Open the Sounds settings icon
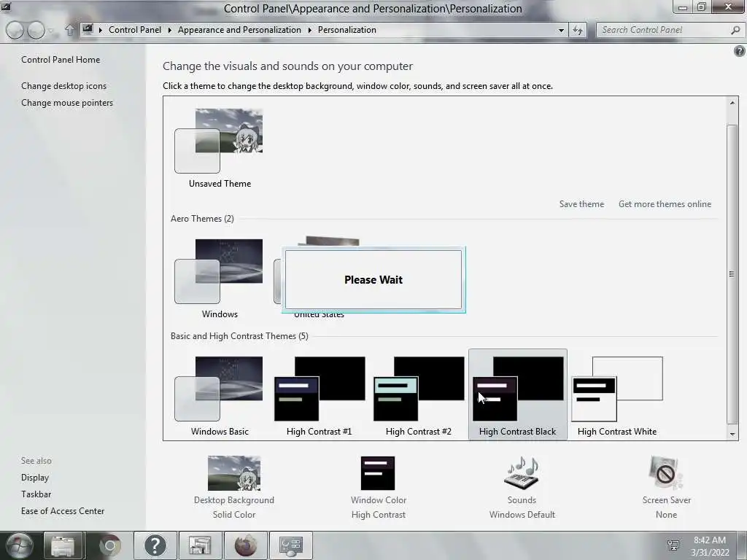 pos(522,473)
